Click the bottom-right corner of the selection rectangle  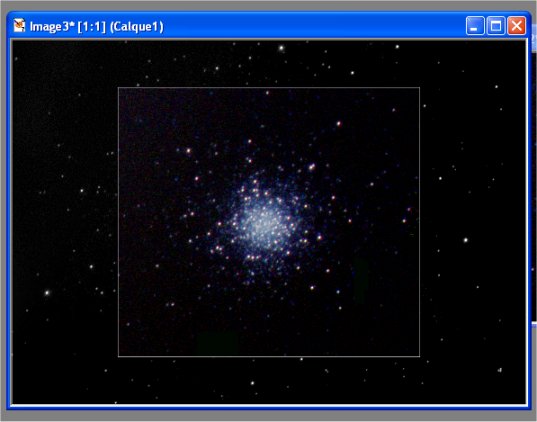(x=420, y=357)
